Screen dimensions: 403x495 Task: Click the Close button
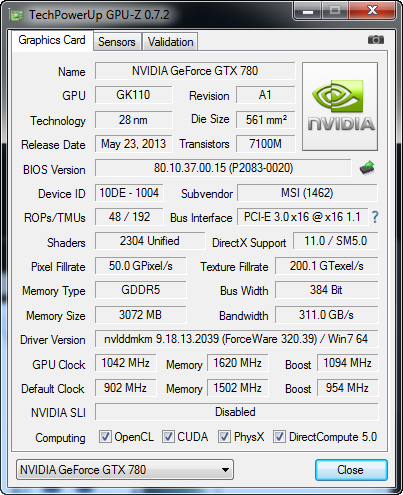coord(351,470)
